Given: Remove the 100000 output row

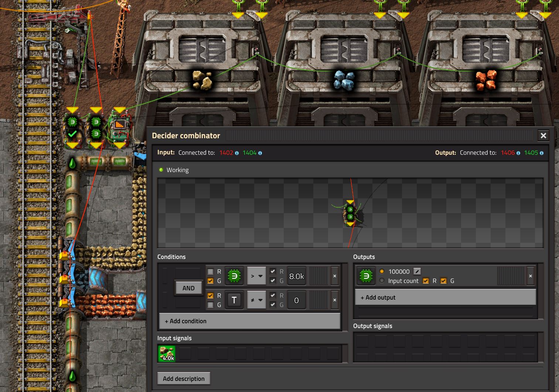Looking at the screenshot, I should pos(531,276).
